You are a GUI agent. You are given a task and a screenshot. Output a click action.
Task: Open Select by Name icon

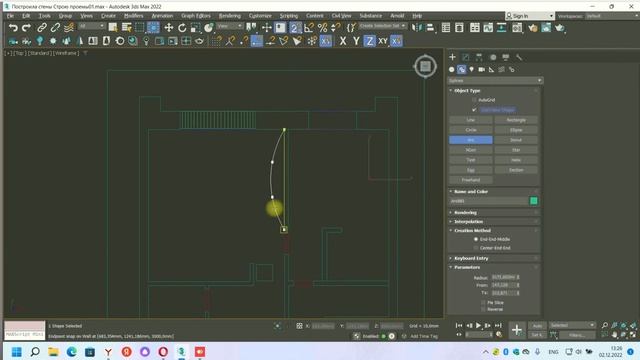[x=127, y=28]
